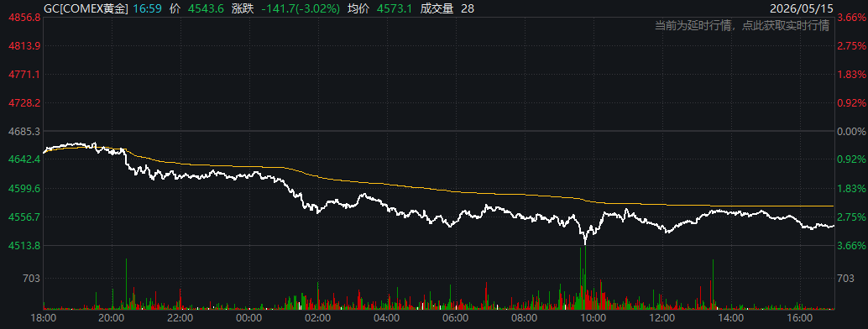Select the latest price value 4543.6

(206, 8)
